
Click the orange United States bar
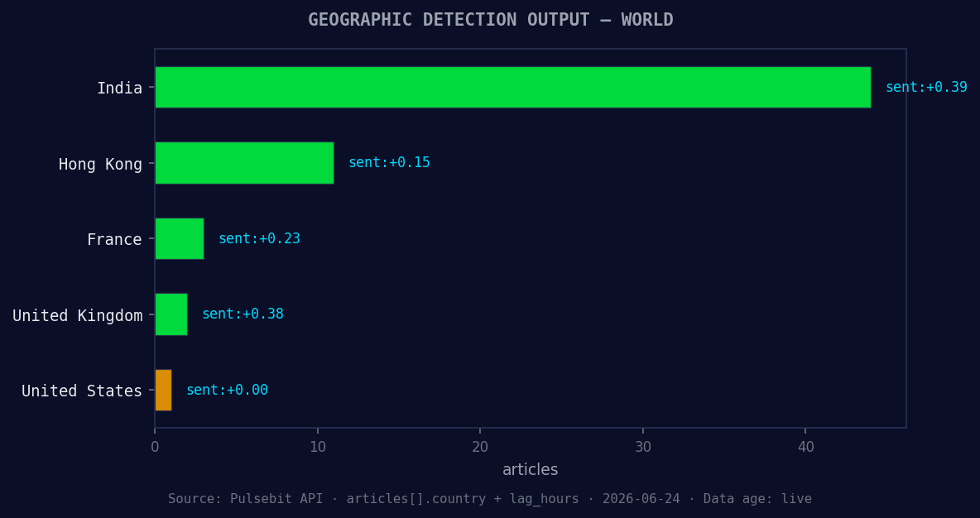[x=163, y=390]
